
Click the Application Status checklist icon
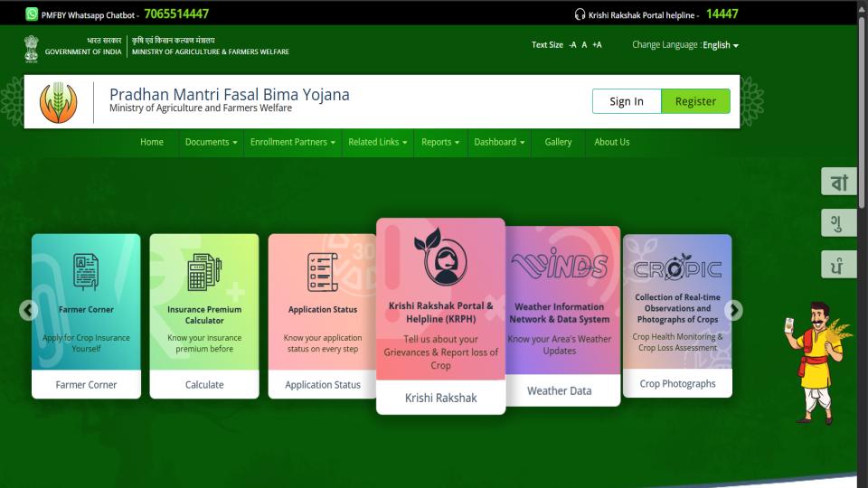coord(323,272)
